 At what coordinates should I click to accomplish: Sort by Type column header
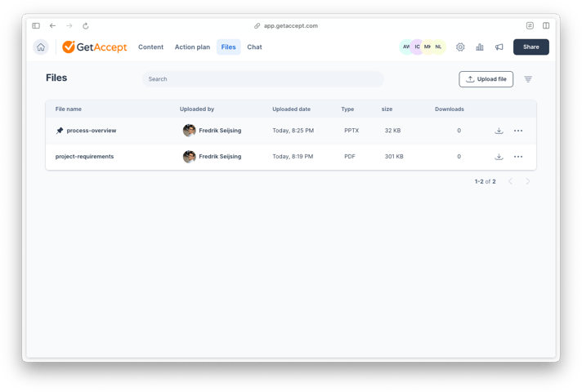(x=347, y=109)
